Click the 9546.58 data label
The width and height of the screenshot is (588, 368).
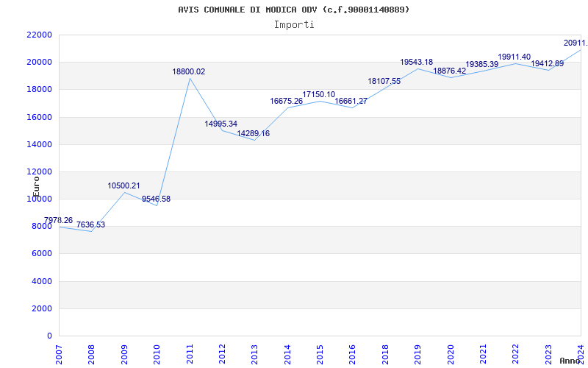156,199
